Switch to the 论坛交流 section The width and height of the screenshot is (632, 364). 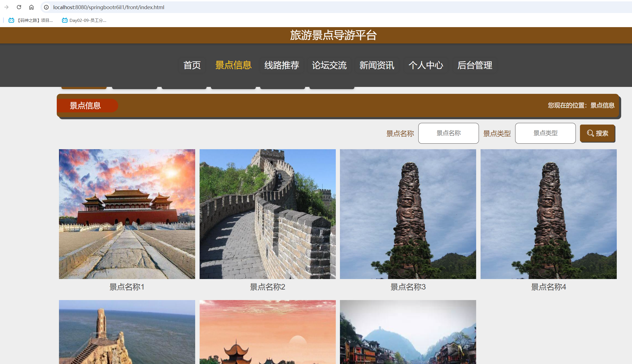click(x=329, y=65)
